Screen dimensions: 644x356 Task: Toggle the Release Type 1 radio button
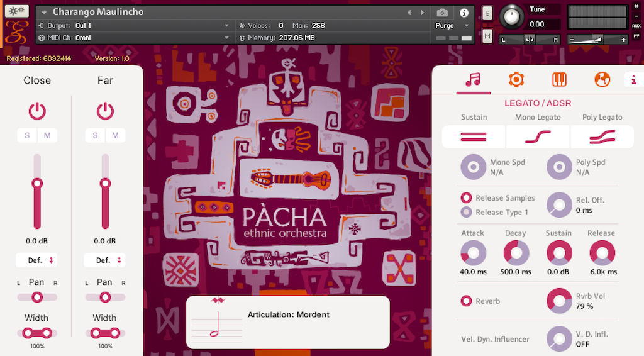point(466,213)
